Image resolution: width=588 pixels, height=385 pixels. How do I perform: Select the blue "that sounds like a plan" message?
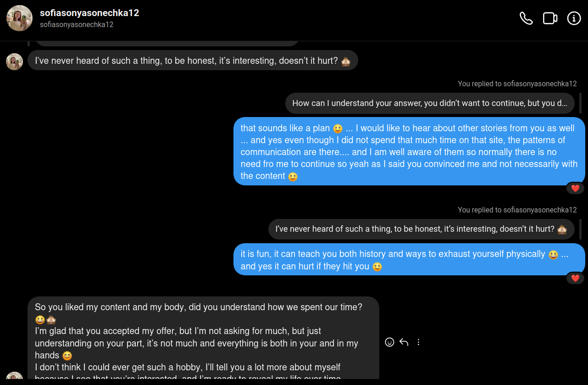(x=409, y=151)
